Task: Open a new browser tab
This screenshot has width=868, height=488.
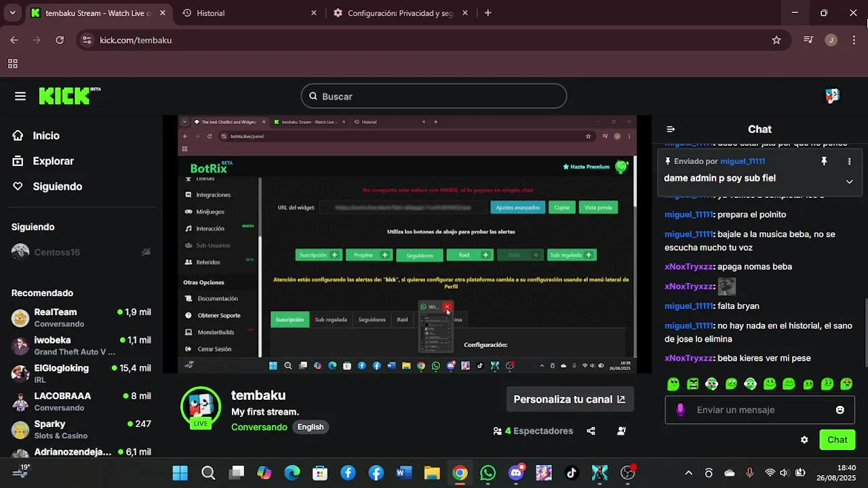Action: coord(488,13)
